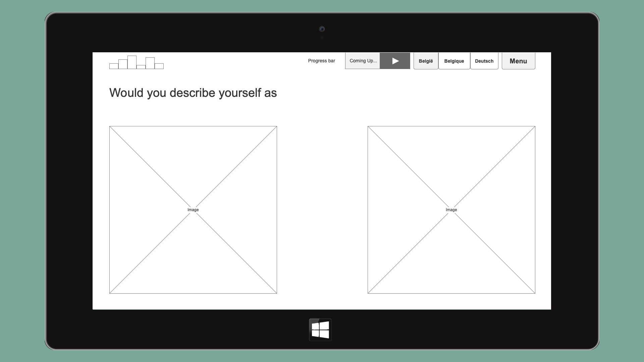This screenshot has width=644, height=362.
Task: Switch language to België
Action: (x=426, y=61)
